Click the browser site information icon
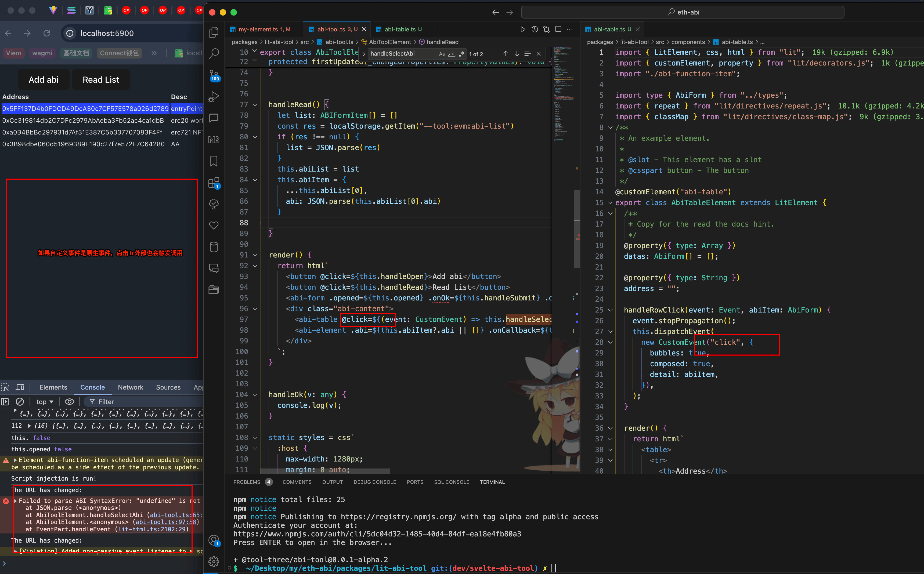 [70, 33]
